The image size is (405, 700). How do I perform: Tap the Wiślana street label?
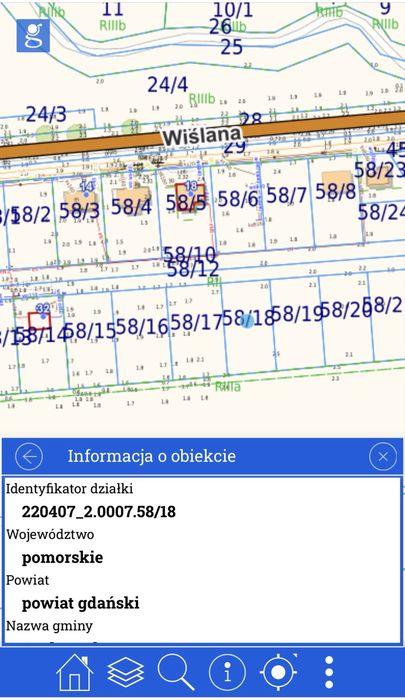pyautogui.click(x=202, y=136)
